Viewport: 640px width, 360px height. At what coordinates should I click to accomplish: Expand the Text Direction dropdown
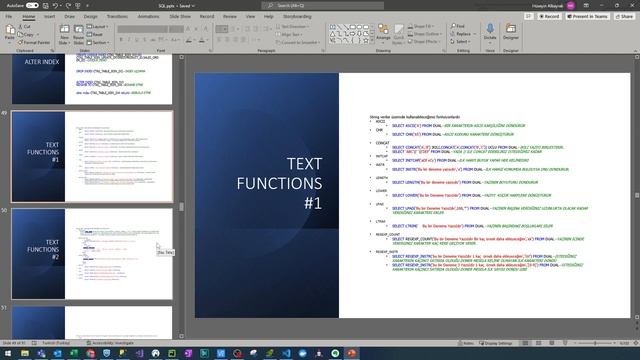(292, 27)
